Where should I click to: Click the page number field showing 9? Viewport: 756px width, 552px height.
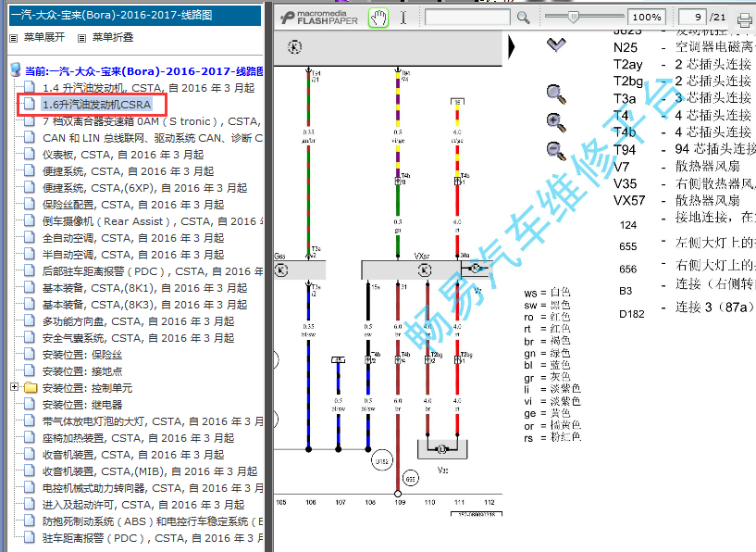[692, 18]
